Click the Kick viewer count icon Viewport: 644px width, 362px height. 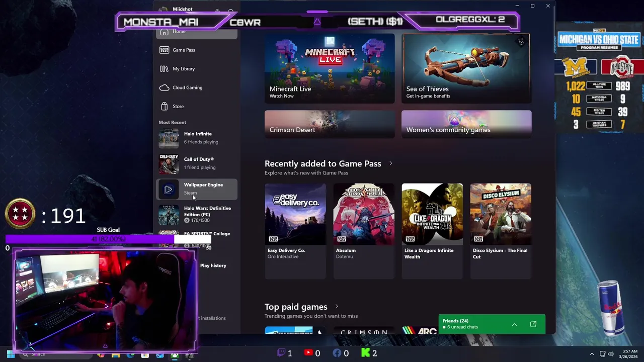pos(366,353)
